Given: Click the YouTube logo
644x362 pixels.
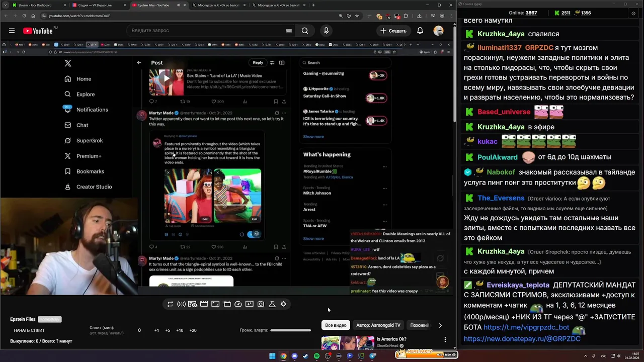Looking at the screenshot, I should coord(38,31).
